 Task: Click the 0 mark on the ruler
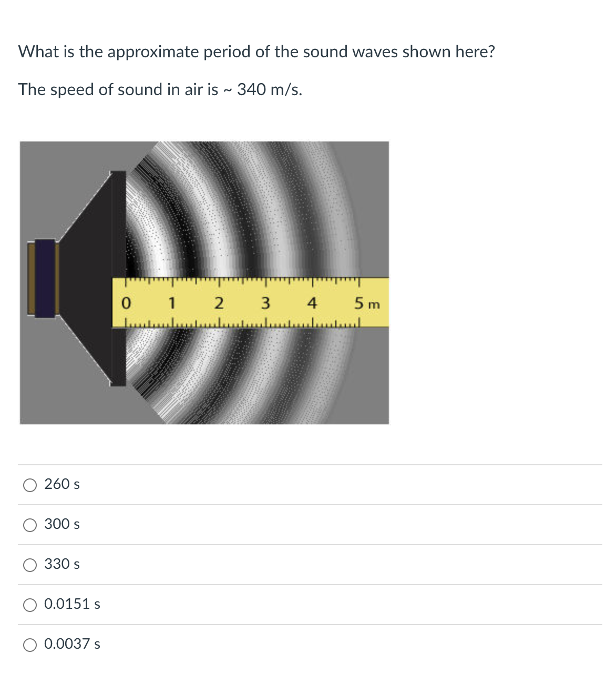tap(127, 302)
